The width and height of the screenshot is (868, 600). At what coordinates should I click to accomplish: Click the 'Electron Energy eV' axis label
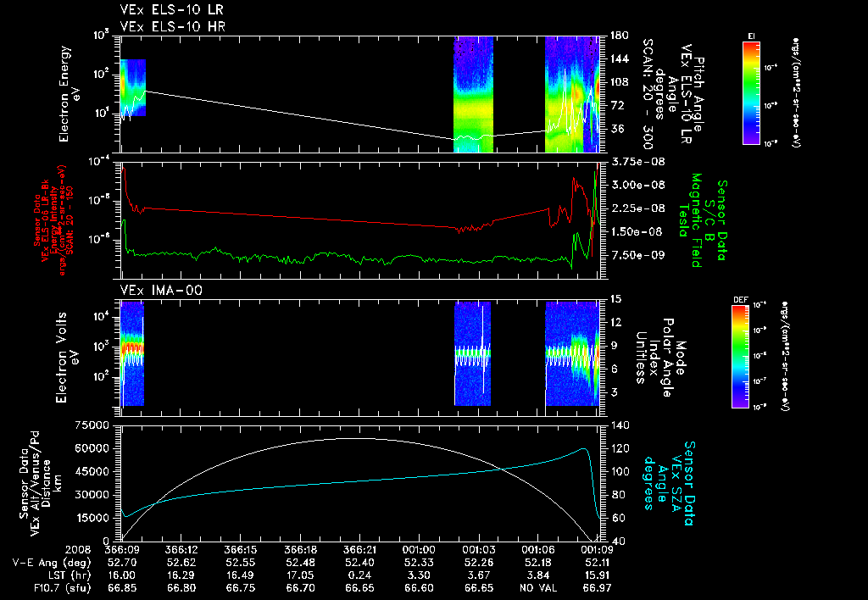tap(70, 94)
